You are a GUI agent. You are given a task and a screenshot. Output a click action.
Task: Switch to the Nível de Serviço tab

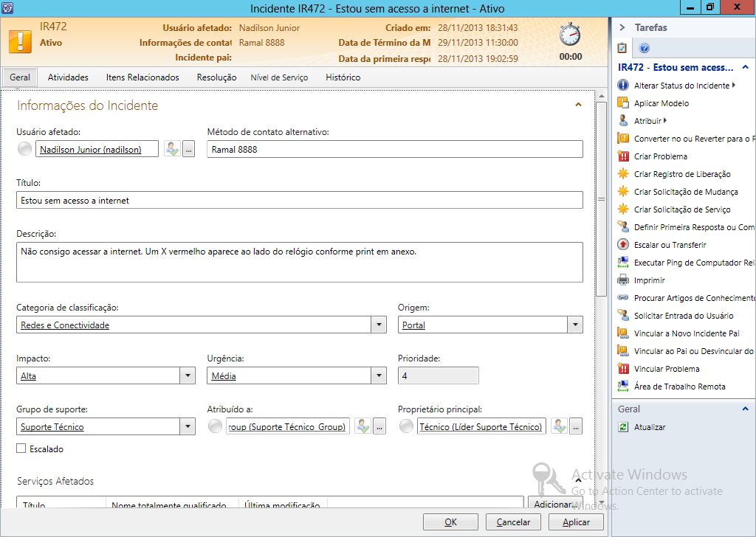(279, 77)
